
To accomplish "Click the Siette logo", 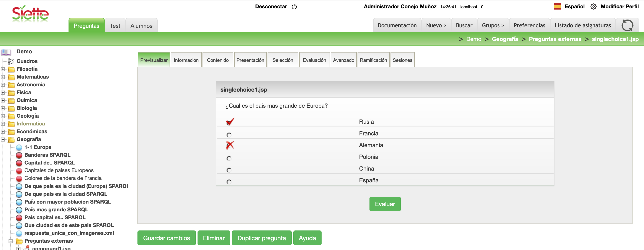I will [30, 14].
